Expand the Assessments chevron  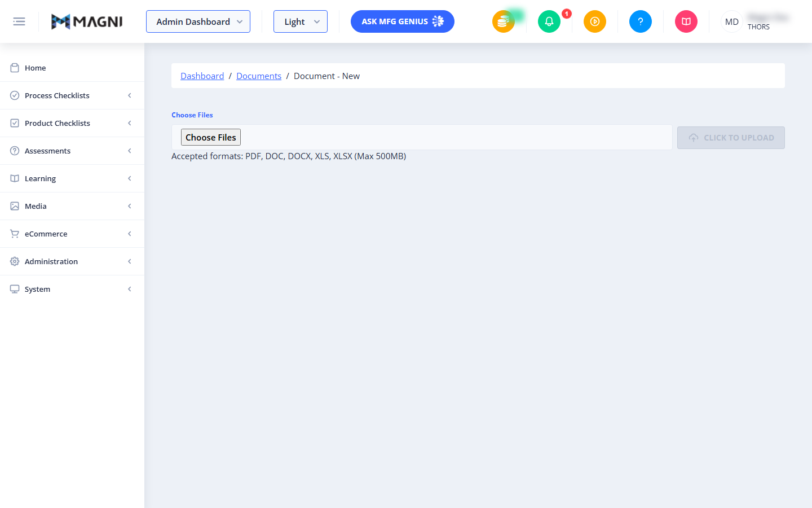click(130, 151)
